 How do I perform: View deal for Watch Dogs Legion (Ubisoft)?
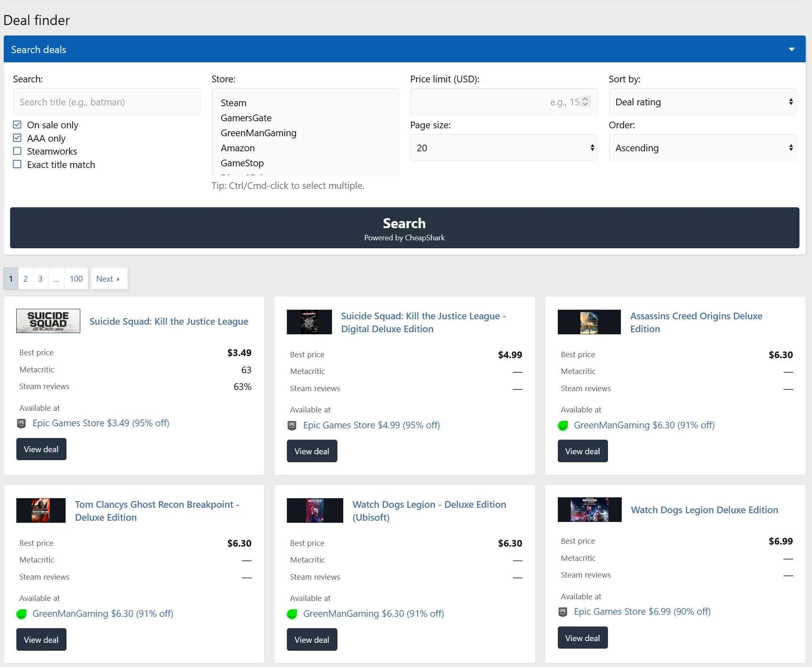pyautogui.click(x=312, y=640)
